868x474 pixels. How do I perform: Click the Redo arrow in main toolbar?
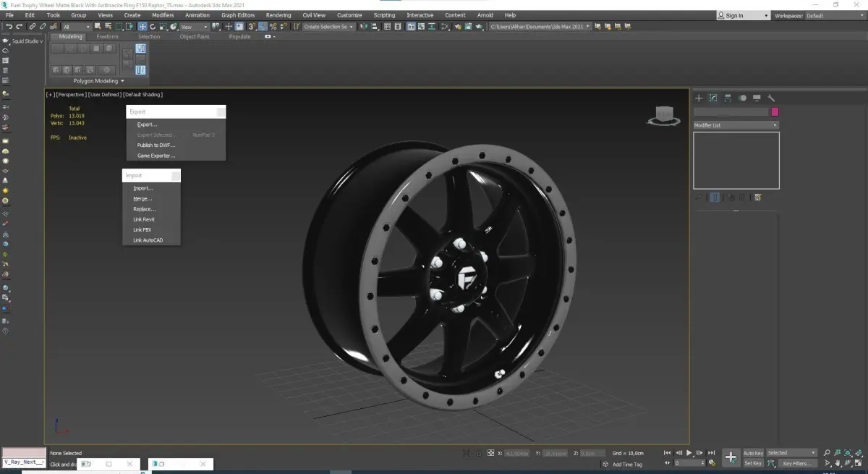click(20, 27)
